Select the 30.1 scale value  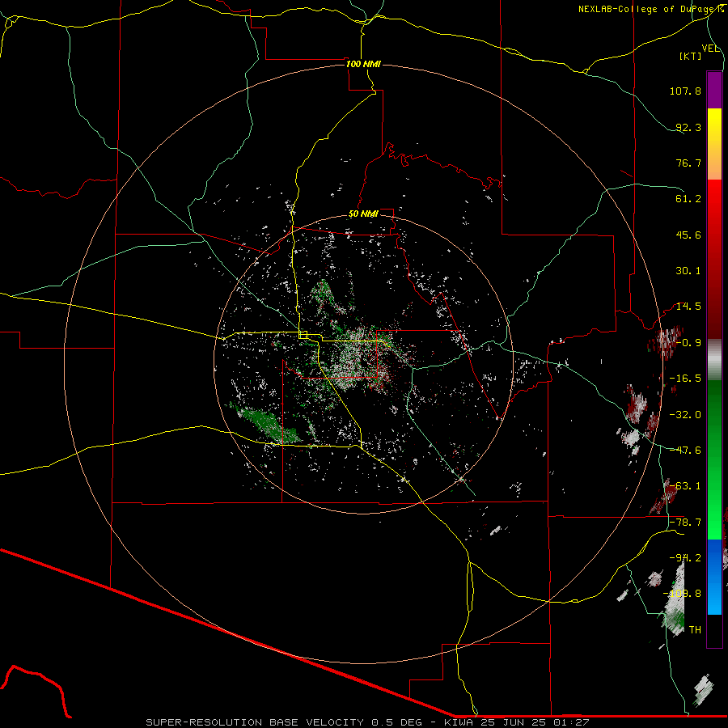pyautogui.click(x=688, y=271)
